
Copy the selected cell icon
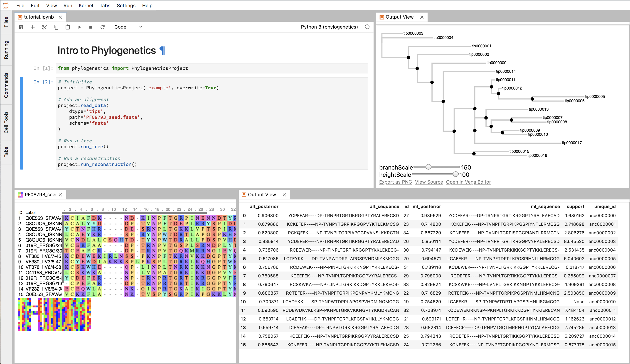(56, 27)
